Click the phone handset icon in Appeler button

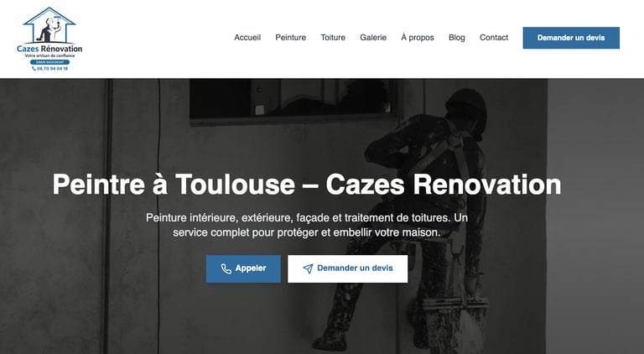tap(226, 268)
